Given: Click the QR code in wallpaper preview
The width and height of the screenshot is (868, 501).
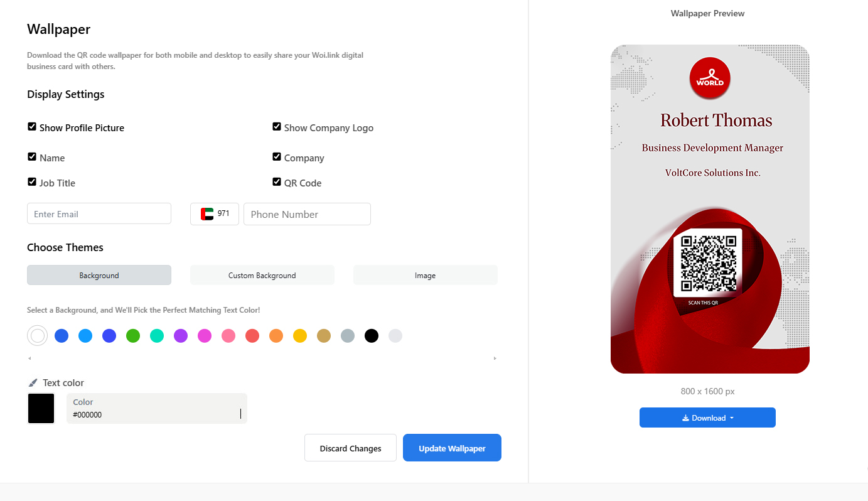Looking at the screenshot, I should click(x=708, y=263).
